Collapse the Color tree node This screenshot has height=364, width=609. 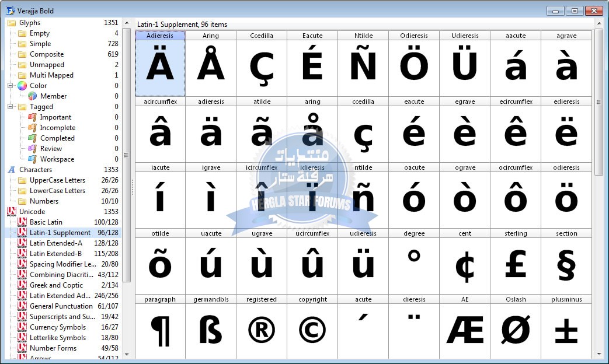pos(11,86)
